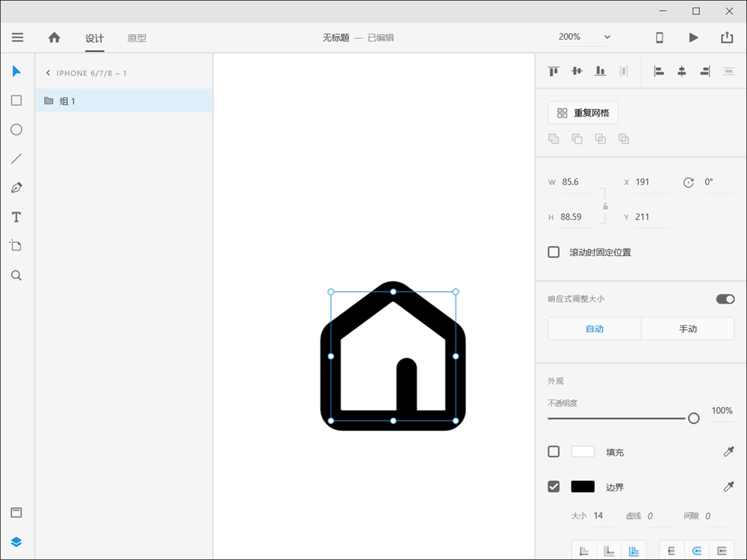747x560 pixels.
Task: Open the hamburger main menu
Action: coord(17,37)
